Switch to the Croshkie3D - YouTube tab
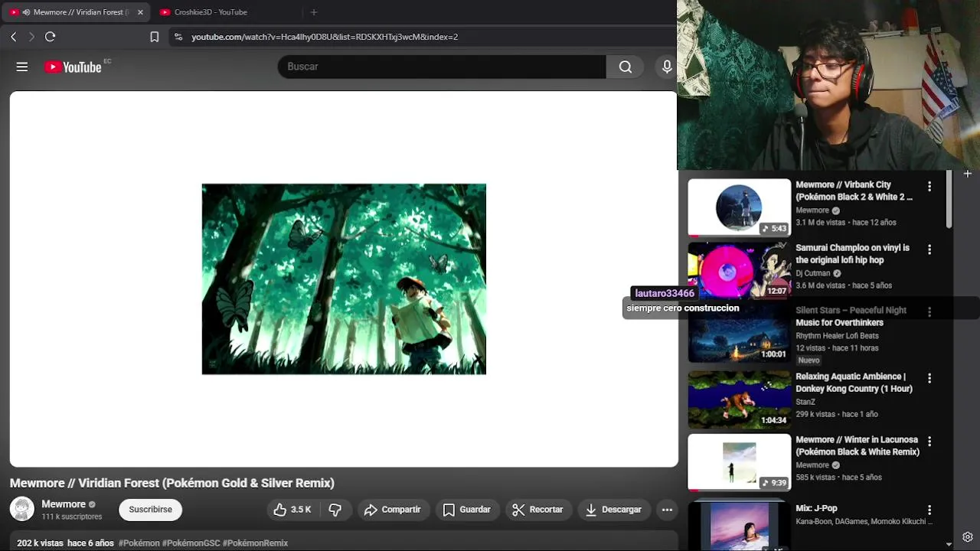 (x=211, y=12)
